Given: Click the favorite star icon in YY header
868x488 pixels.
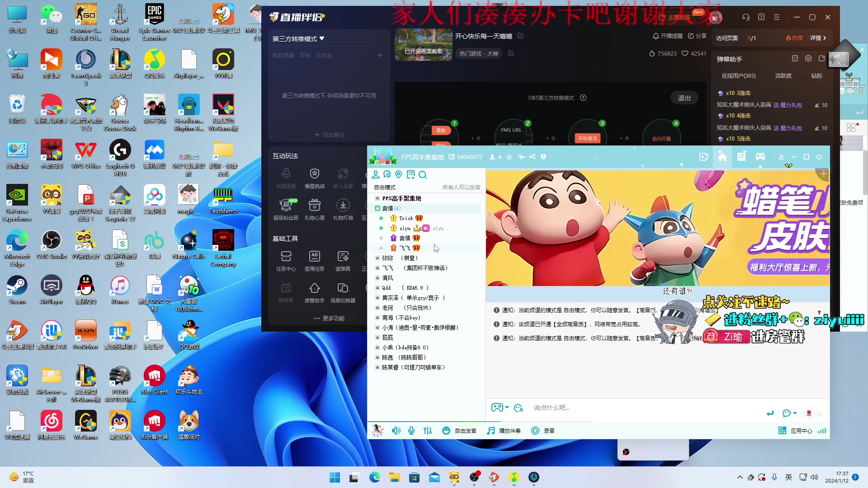Looking at the screenshot, I should pos(509,157).
